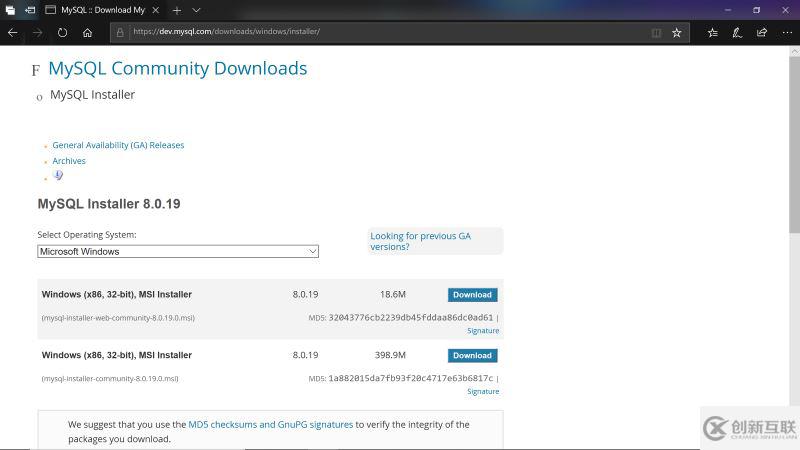Switch to the Archives tab
The width and height of the screenshot is (800, 450).
(x=69, y=161)
